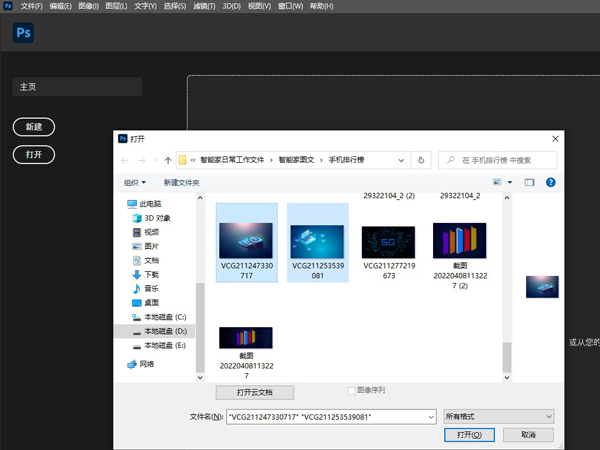The width and height of the screenshot is (600, 450).
Task: Click the 取消 cancel button
Action: coord(527,435)
